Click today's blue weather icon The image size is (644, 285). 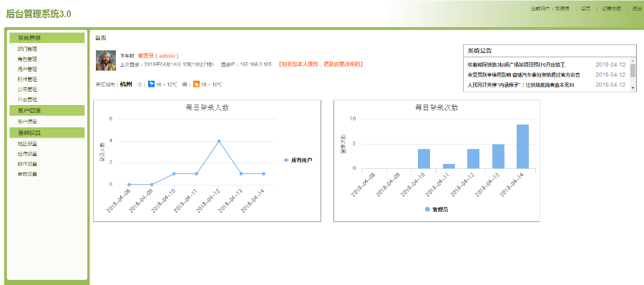[x=151, y=84]
